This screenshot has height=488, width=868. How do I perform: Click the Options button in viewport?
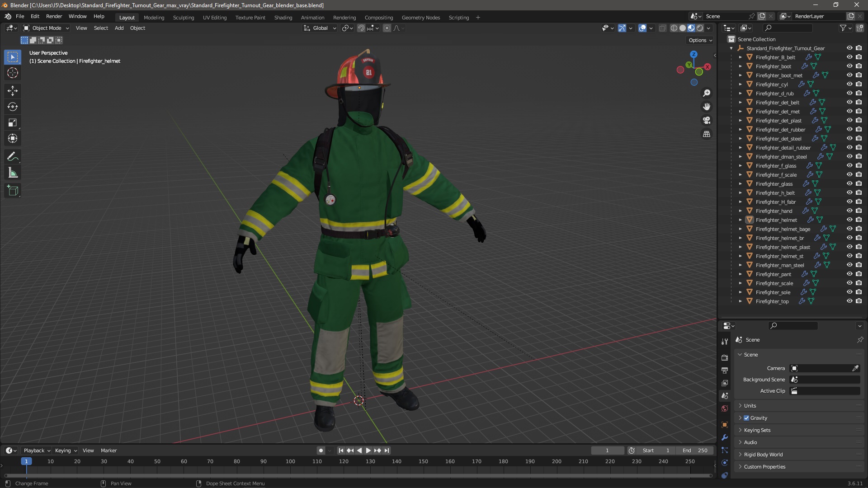point(700,40)
